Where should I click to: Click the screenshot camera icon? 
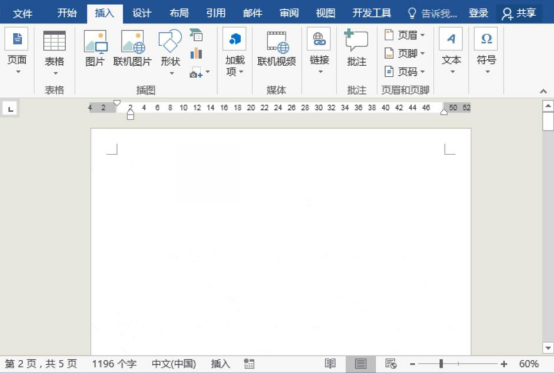click(x=195, y=73)
